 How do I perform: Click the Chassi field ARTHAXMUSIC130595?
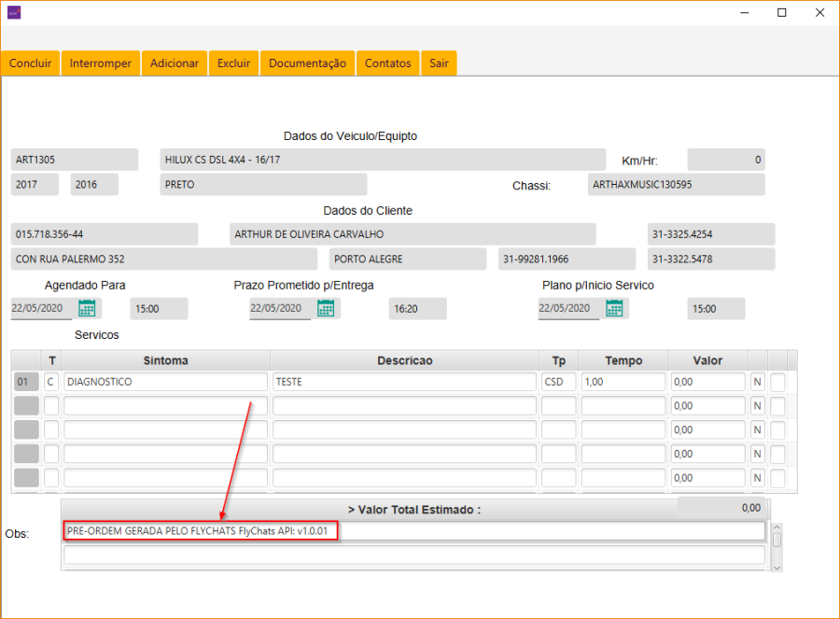[676, 184]
